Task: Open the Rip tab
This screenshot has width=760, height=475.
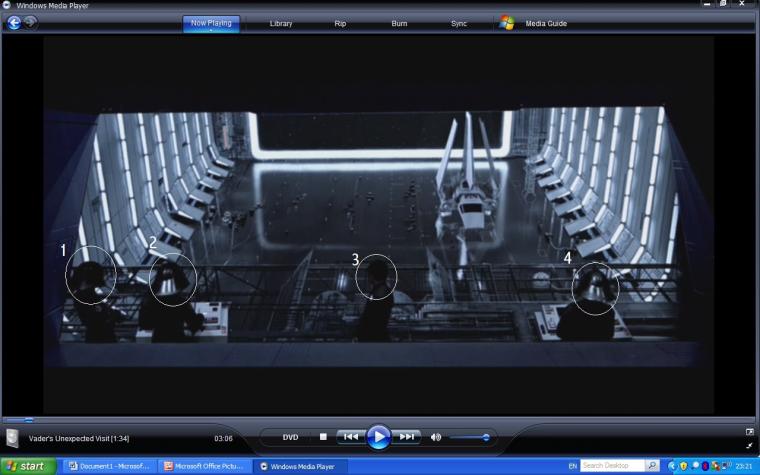Action: point(340,23)
